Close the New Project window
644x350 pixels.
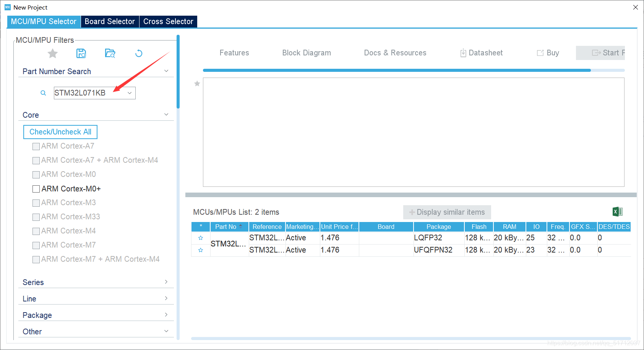pyautogui.click(x=636, y=7)
